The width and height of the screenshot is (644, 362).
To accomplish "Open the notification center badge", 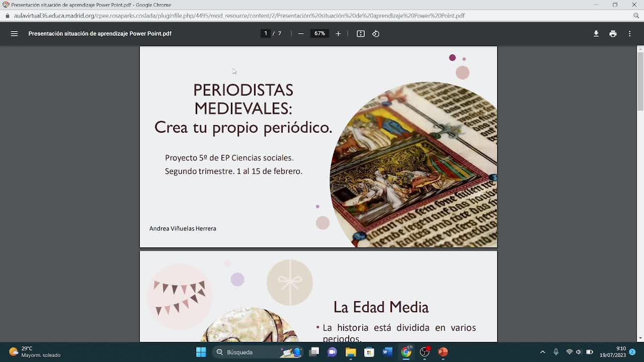I will [632, 352].
